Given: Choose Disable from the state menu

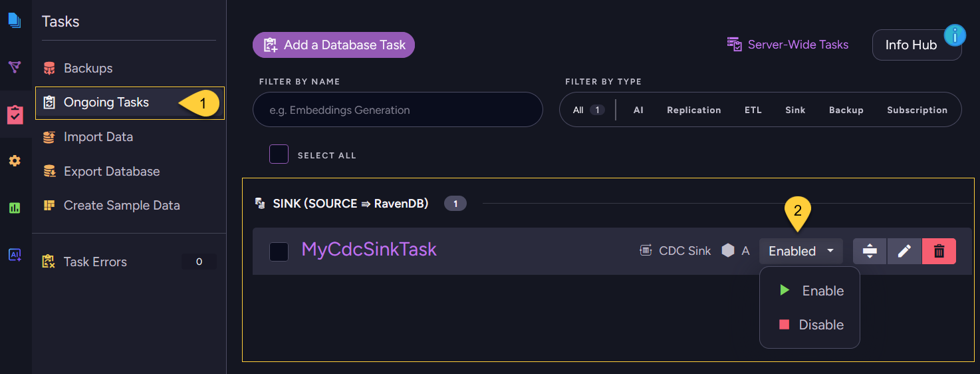Looking at the screenshot, I should pyautogui.click(x=810, y=325).
